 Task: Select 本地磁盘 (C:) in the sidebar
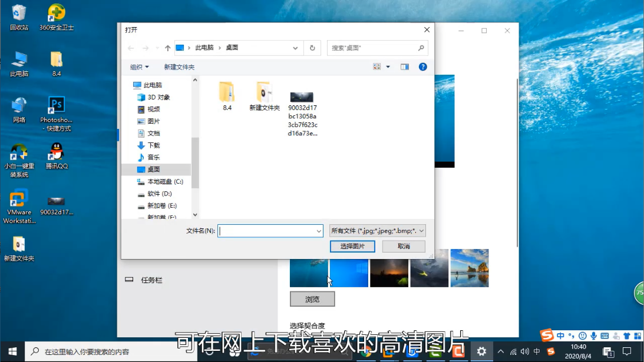coord(165,182)
